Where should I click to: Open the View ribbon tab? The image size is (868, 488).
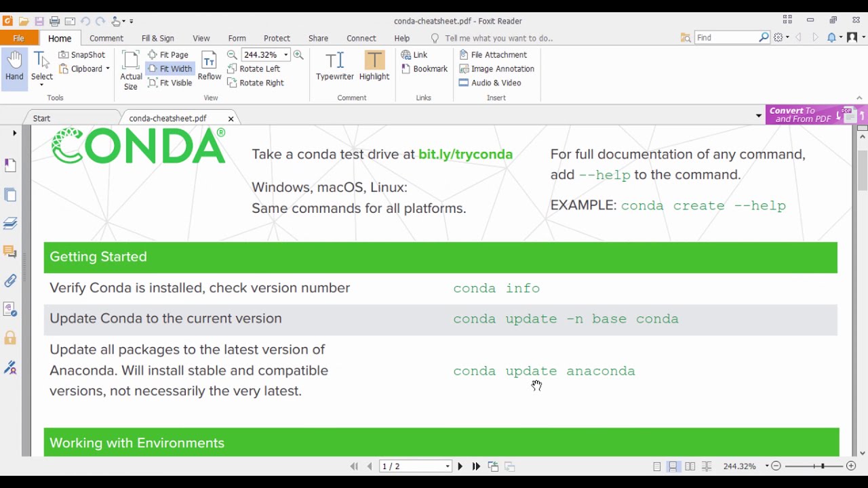(201, 39)
